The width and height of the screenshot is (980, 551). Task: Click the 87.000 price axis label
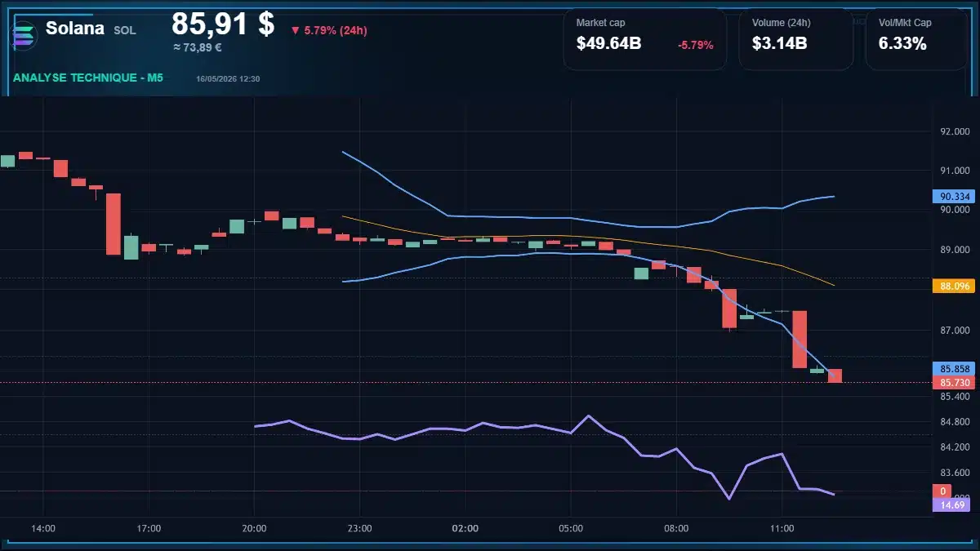tap(955, 331)
